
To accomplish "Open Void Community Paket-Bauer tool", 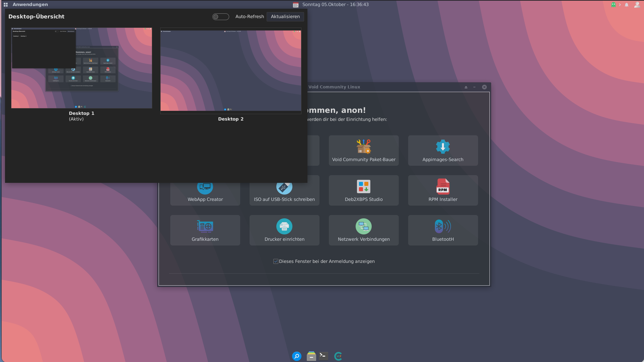I will [x=364, y=150].
